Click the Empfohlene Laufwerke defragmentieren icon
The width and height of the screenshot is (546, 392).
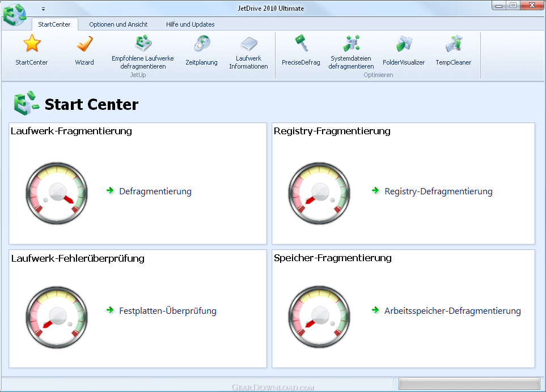143,43
